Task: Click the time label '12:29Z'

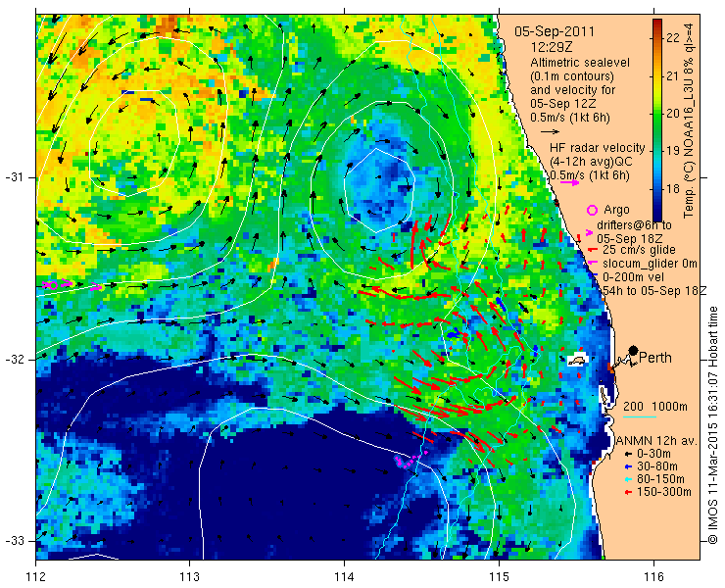Action: (x=551, y=47)
